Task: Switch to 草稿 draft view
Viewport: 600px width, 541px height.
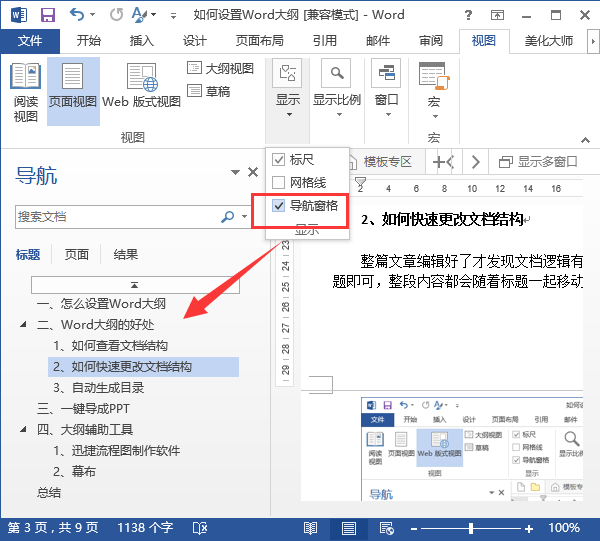Action: (209, 91)
